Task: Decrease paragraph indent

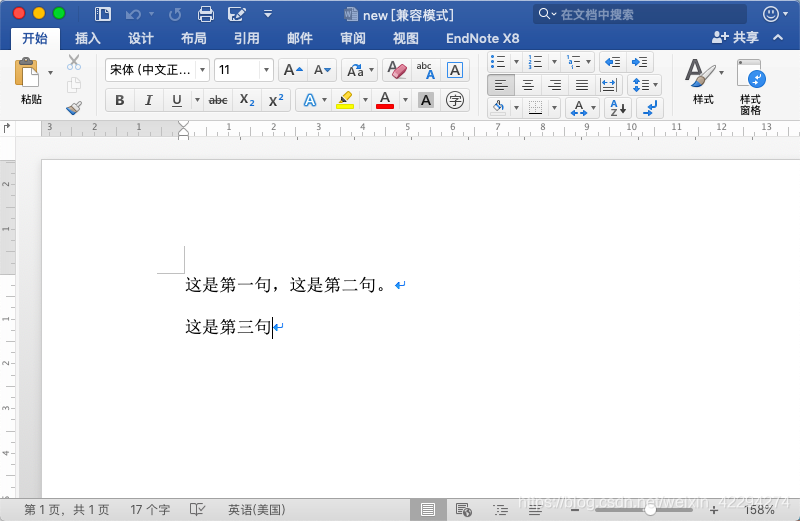Action: [x=612, y=62]
